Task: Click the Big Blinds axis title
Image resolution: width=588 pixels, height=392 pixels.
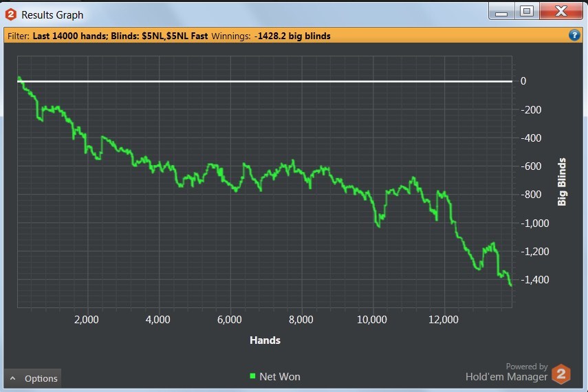Action: (562, 182)
